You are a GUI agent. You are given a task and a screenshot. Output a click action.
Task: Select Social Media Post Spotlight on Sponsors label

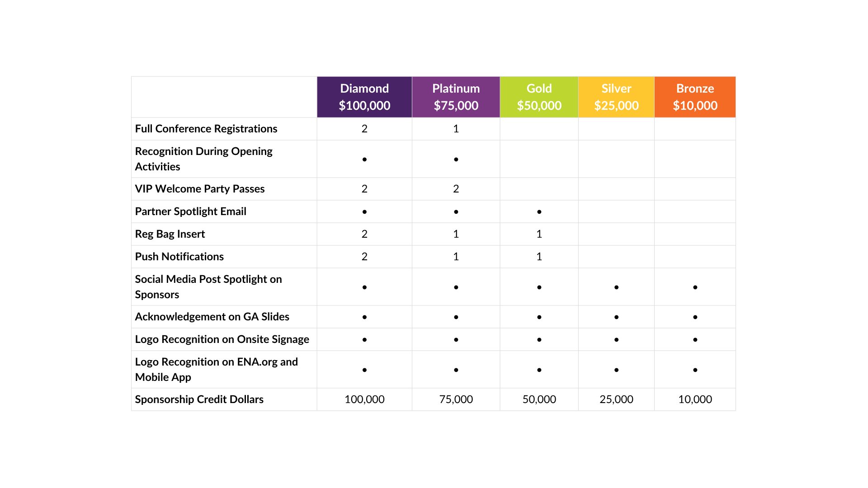208,287
